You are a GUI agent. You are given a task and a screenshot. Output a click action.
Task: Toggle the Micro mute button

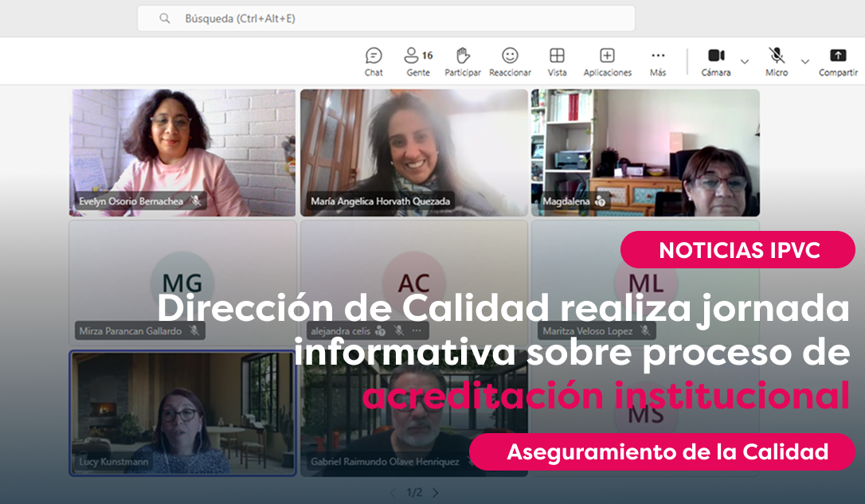(777, 56)
